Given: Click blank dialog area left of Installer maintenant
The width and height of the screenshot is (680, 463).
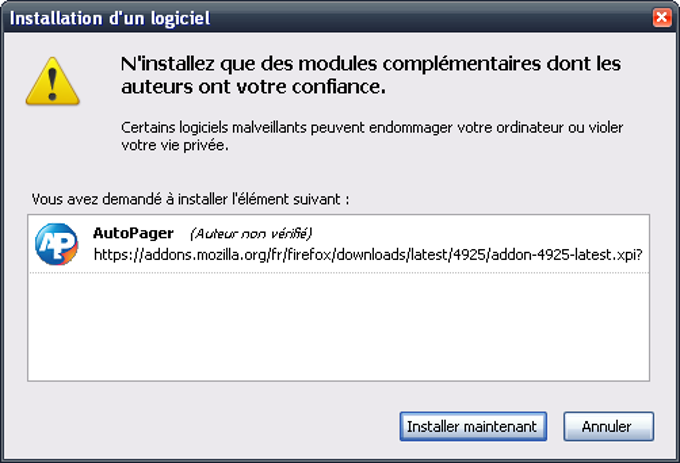Looking at the screenshot, I should tap(208, 427).
